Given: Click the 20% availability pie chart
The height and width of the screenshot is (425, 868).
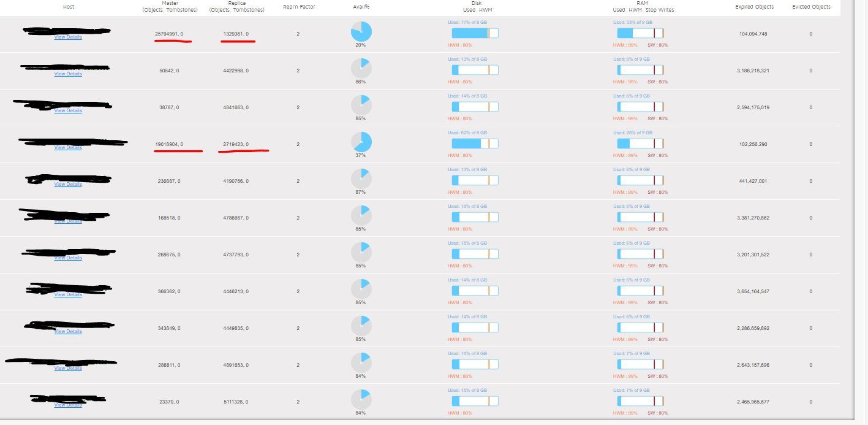Looking at the screenshot, I should pyautogui.click(x=361, y=31).
